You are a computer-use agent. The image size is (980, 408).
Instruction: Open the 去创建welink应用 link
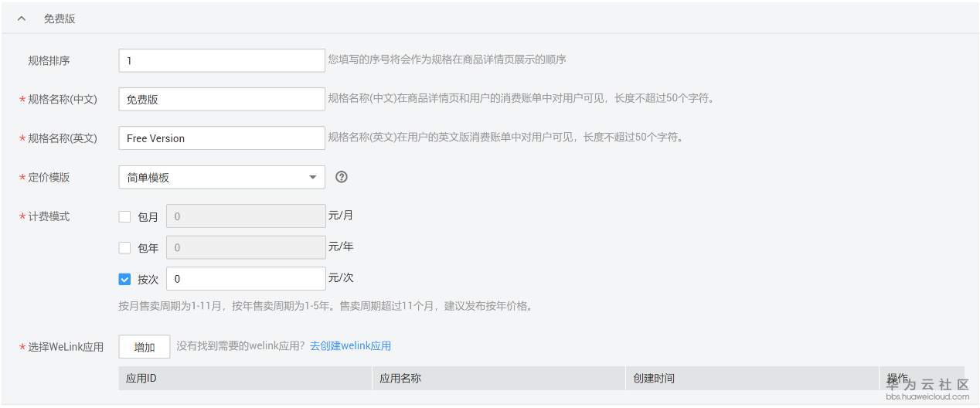tap(350, 346)
